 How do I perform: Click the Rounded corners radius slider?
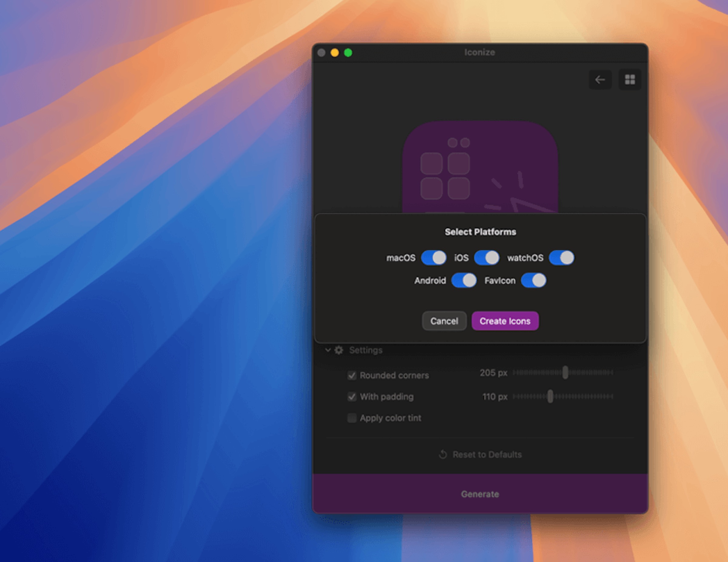(x=563, y=372)
